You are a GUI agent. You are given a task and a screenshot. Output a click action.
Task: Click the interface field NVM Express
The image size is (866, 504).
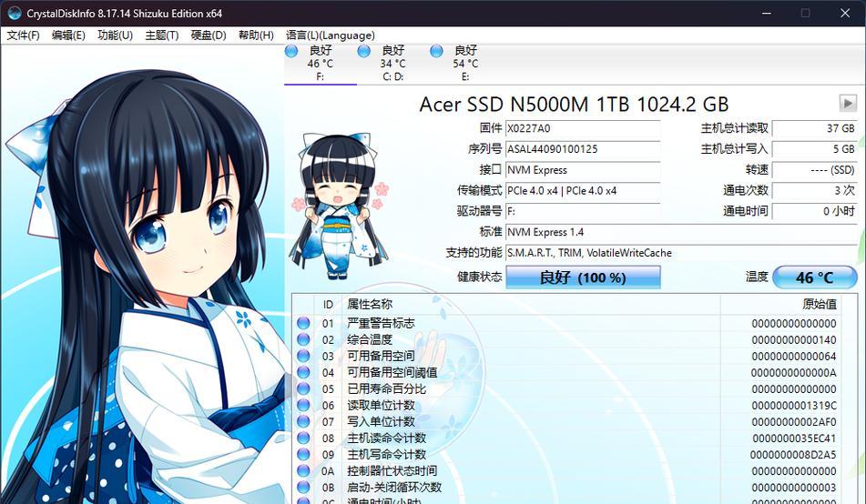coord(583,170)
